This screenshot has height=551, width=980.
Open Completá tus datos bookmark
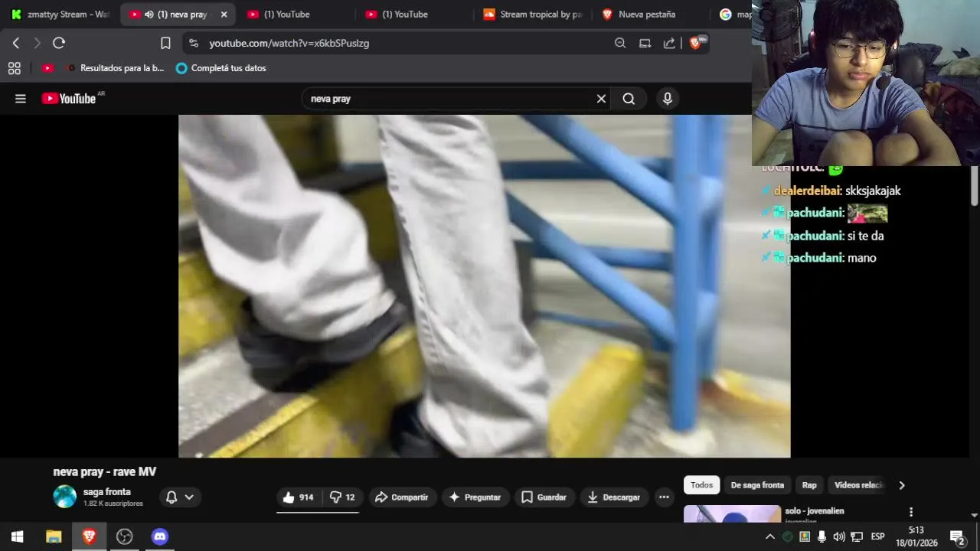coord(221,68)
